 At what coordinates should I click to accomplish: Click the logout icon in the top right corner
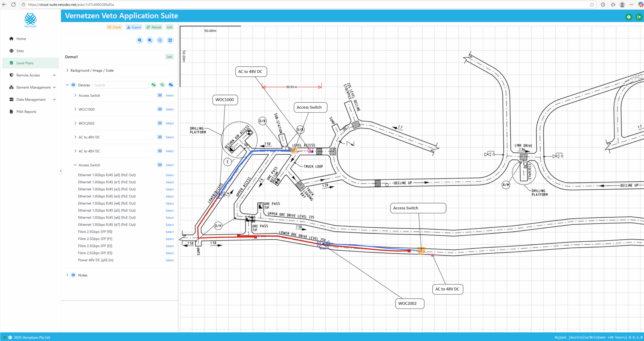(639, 17)
